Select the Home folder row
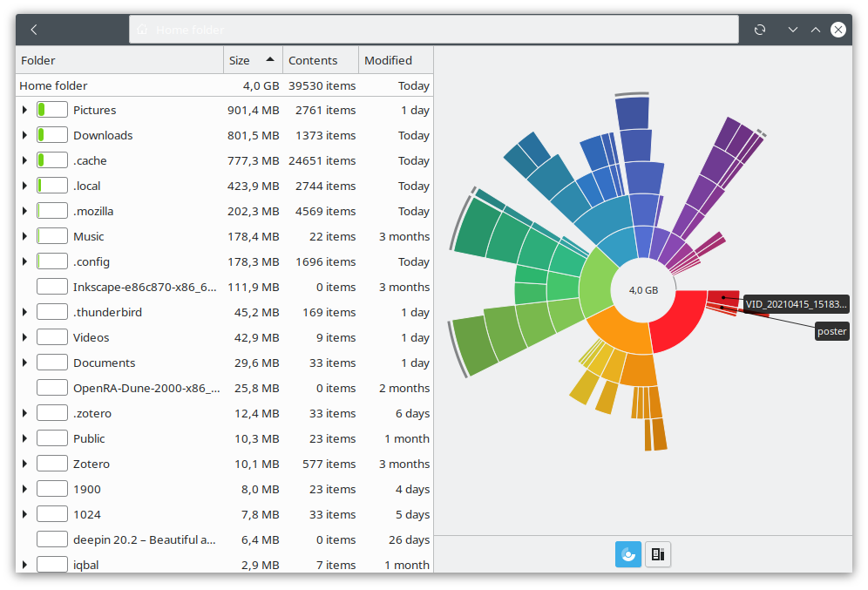This screenshot has height=590, width=868. (x=224, y=85)
